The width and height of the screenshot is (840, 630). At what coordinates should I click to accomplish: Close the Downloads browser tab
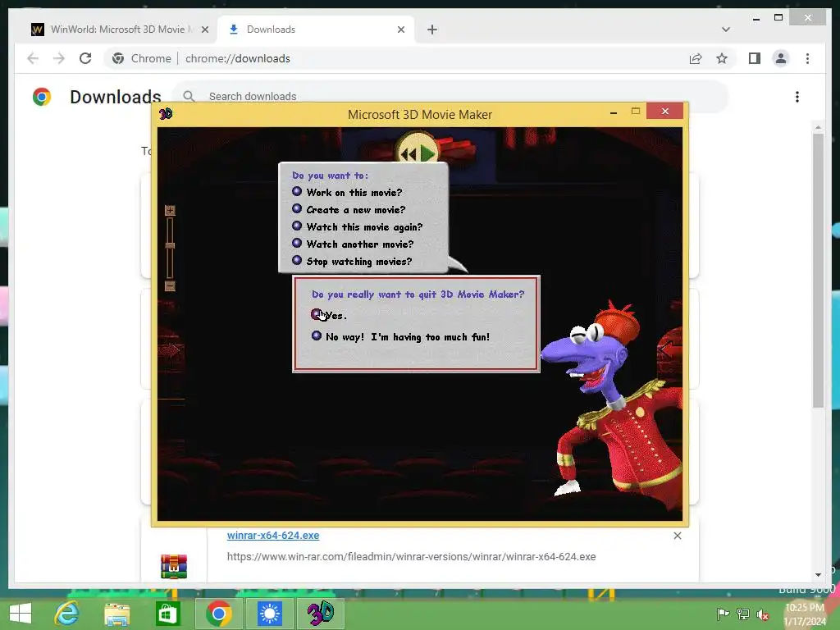[x=400, y=30]
